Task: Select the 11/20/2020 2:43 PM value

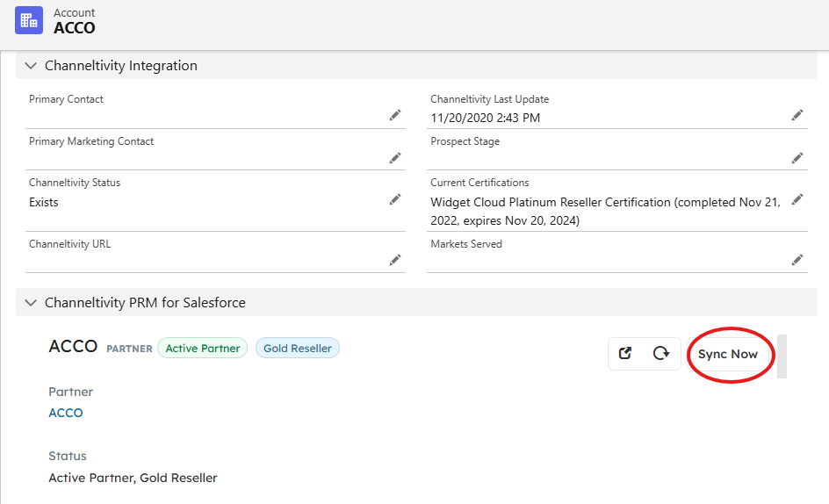Action: pyautogui.click(x=486, y=118)
